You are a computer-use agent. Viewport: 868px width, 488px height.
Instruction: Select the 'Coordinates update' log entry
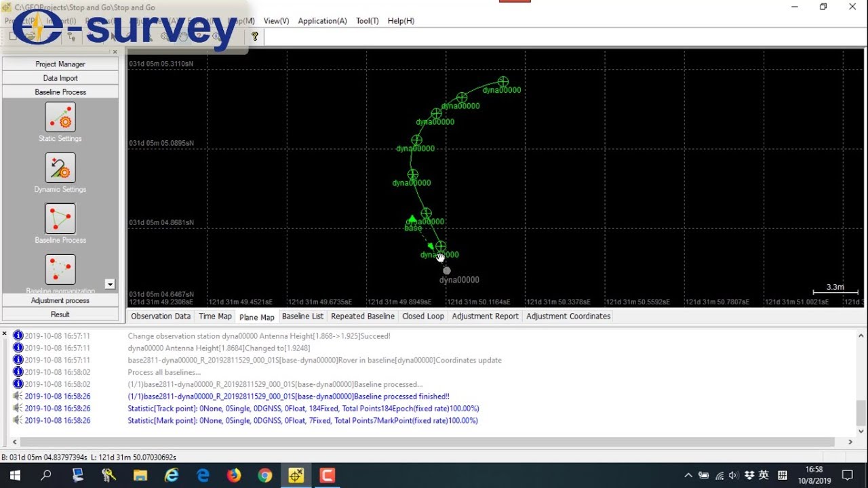coord(315,360)
